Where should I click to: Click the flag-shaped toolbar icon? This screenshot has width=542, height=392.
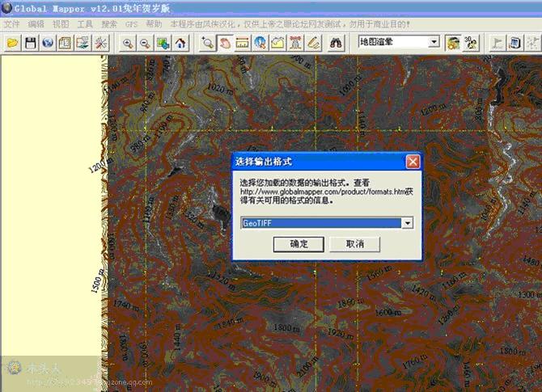point(498,43)
